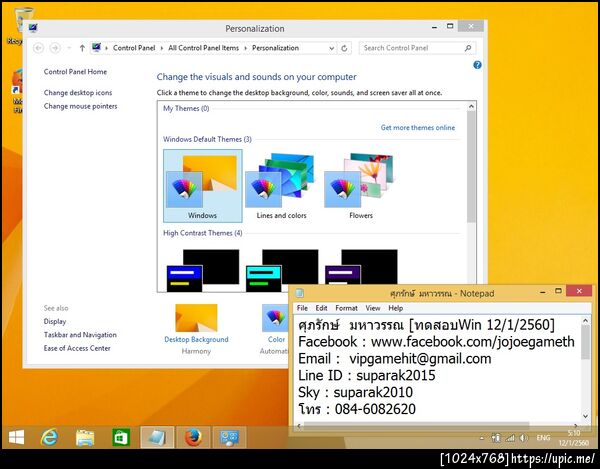Click ENG language indicator
The width and height of the screenshot is (600, 469).
(x=543, y=438)
